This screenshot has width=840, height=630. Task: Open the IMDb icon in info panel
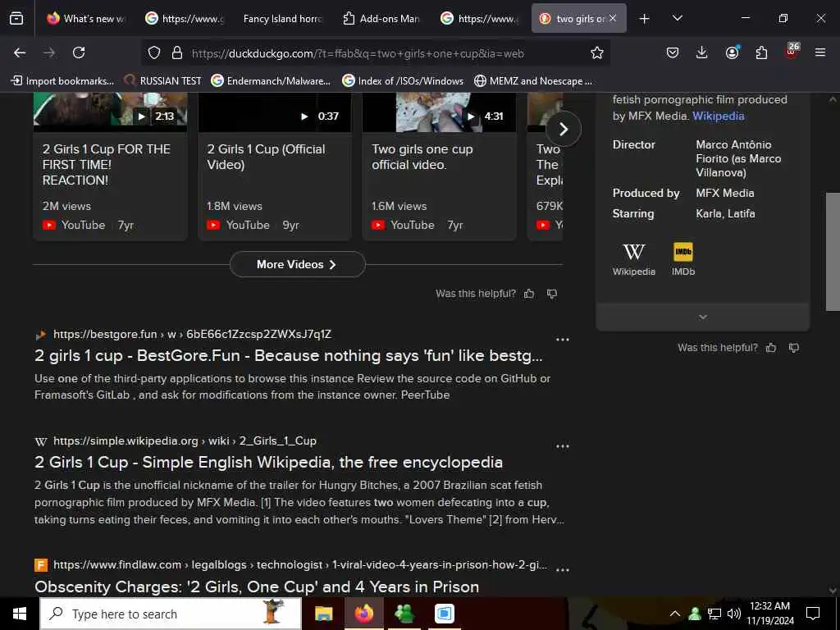click(683, 258)
